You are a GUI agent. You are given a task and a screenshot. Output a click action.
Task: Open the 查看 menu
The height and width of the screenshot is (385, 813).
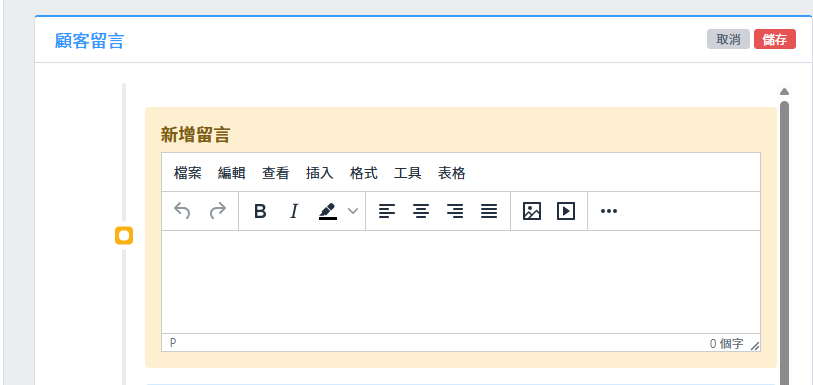[275, 173]
